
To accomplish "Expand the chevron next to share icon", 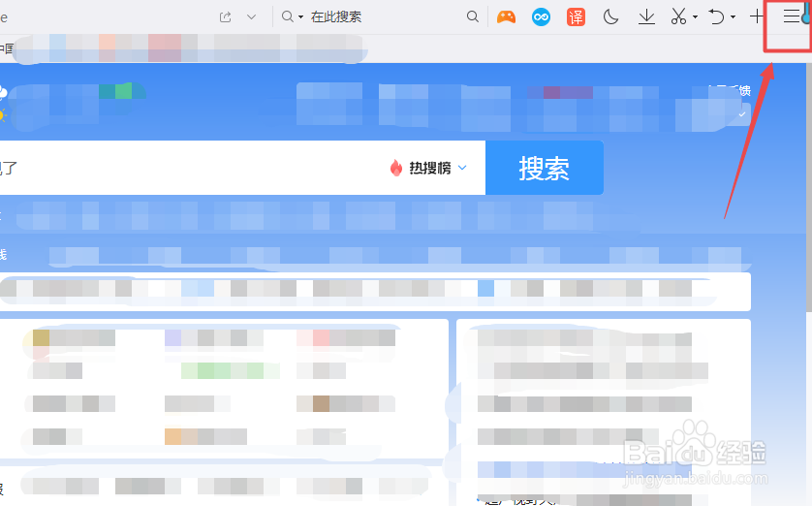I will click(251, 17).
